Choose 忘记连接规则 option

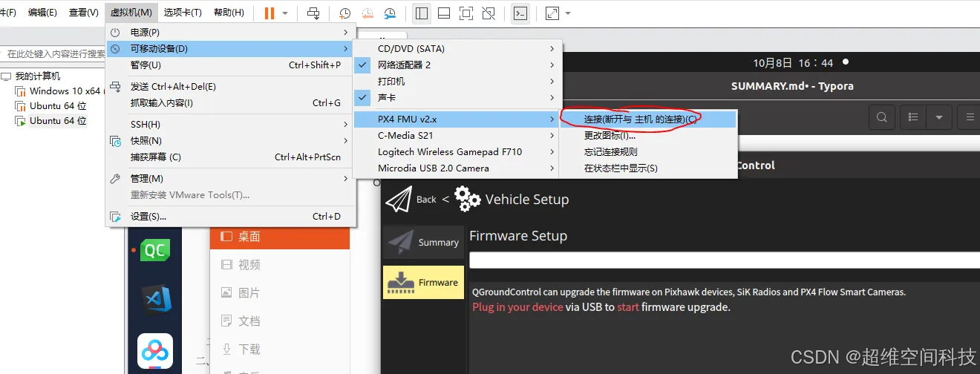point(648,152)
